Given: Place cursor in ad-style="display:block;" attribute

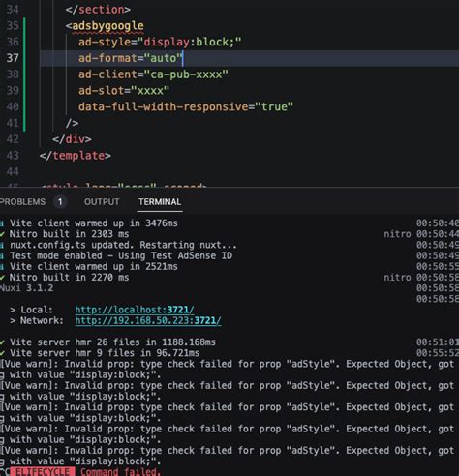Looking at the screenshot, I should click(160, 42).
